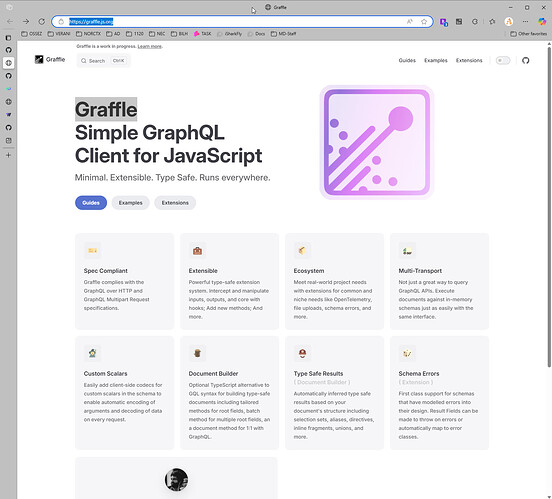Open the purple extension icon in toolbar

tap(444, 22)
